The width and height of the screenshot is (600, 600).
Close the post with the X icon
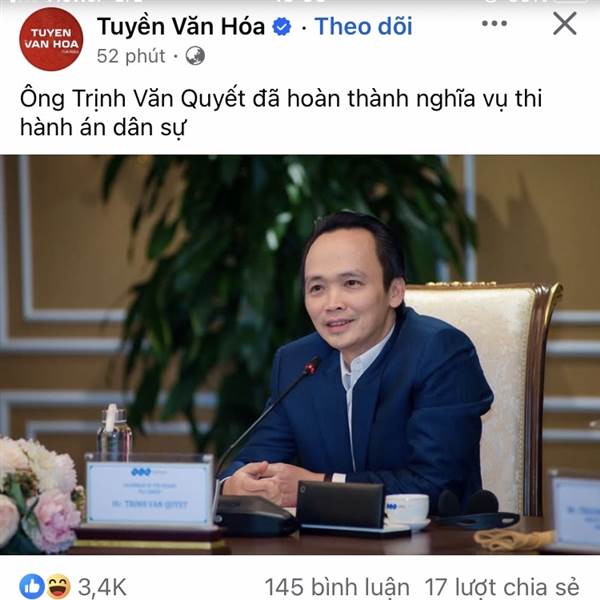click(x=565, y=24)
